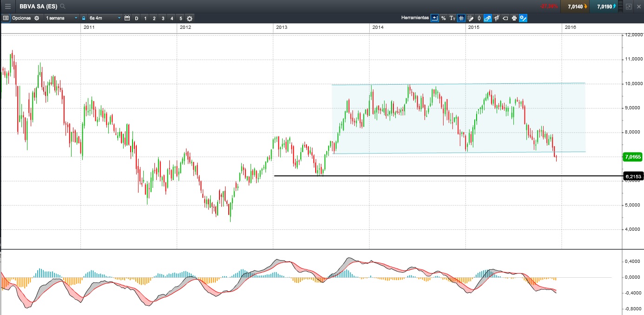Click the green current price tag 7,0165
The height and width of the screenshot is (315, 644).
click(x=633, y=157)
